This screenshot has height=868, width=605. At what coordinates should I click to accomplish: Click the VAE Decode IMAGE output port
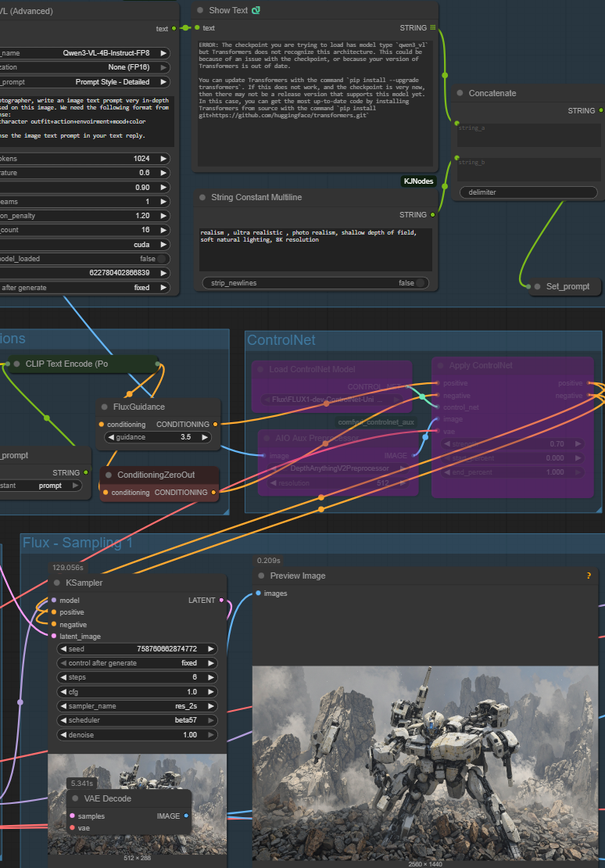(x=186, y=816)
